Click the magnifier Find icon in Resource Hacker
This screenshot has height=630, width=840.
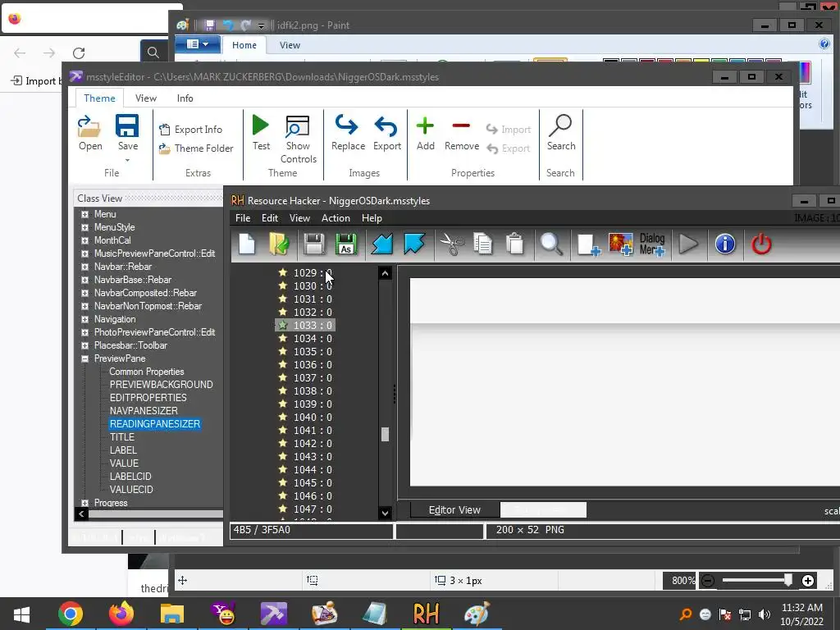pos(551,244)
